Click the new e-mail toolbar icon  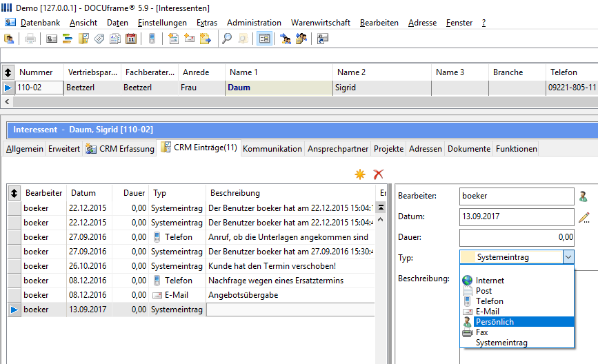[x=190, y=39]
